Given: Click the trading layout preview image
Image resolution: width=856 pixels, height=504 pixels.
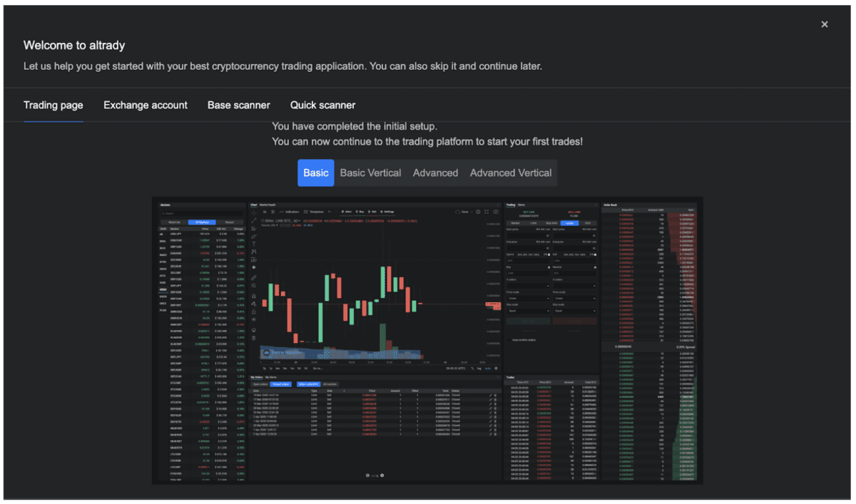Looking at the screenshot, I should point(427,341).
